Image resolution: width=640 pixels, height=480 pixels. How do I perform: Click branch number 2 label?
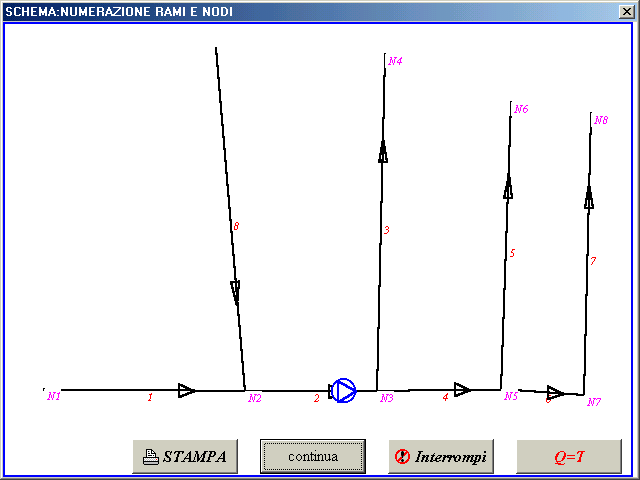[317, 398]
